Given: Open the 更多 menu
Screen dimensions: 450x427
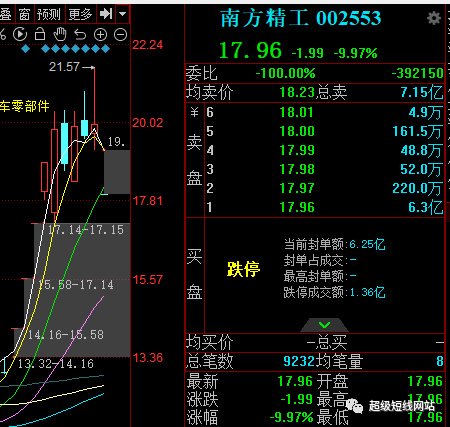Looking at the screenshot, I should pyautogui.click(x=80, y=14).
